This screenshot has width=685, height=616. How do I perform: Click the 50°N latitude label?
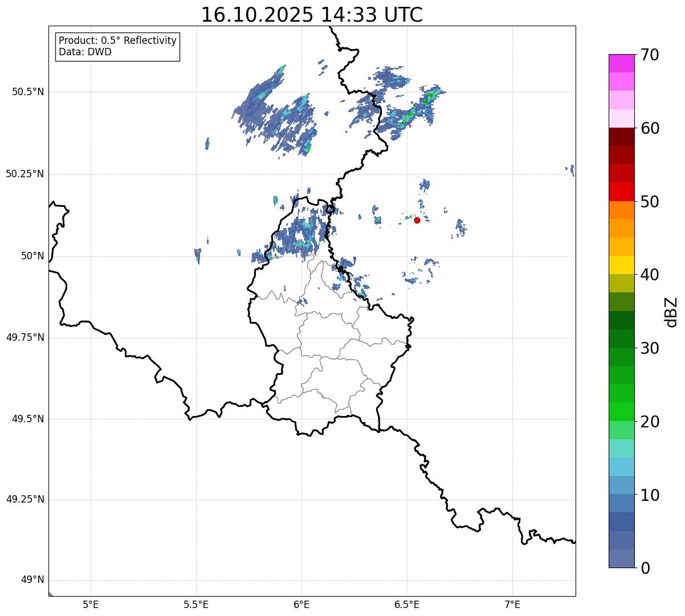32,256
